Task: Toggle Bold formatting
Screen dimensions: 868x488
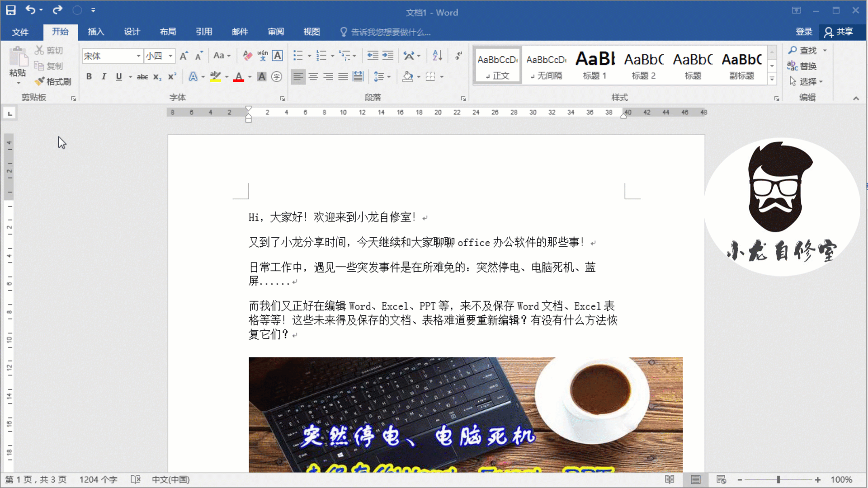Action: 89,77
